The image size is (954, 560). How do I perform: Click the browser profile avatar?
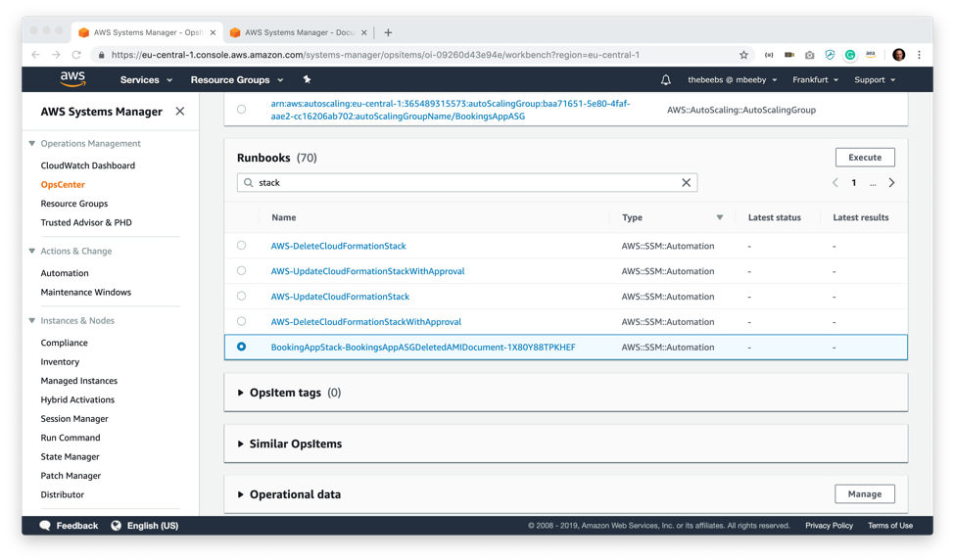tap(898, 55)
